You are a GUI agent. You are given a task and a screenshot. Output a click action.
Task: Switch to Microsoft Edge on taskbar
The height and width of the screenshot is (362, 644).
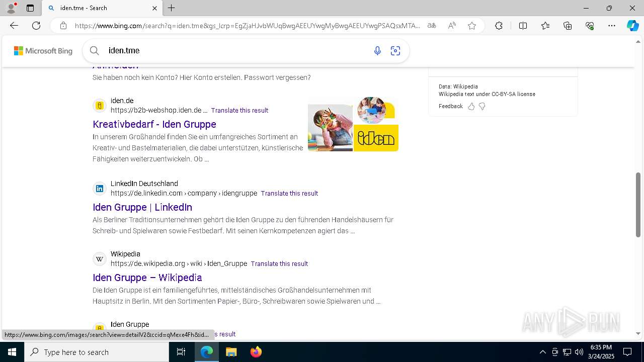click(207, 352)
